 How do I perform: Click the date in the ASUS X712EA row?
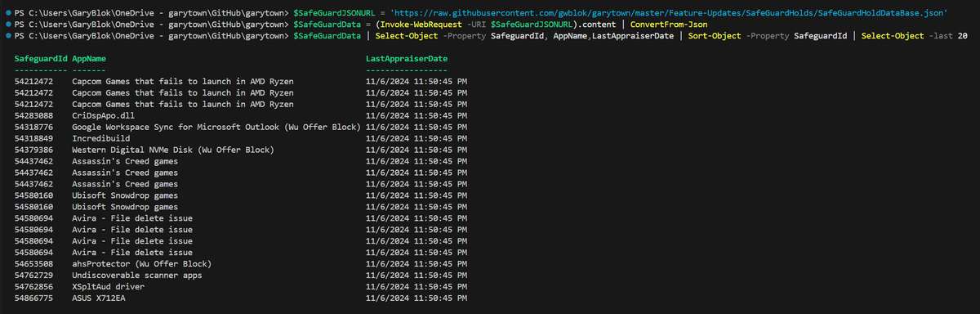pos(417,298)
